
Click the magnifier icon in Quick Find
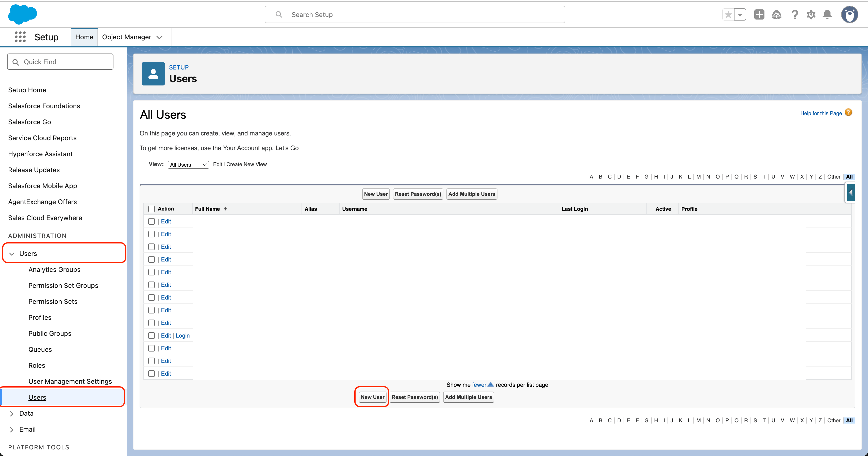[15, 62]
